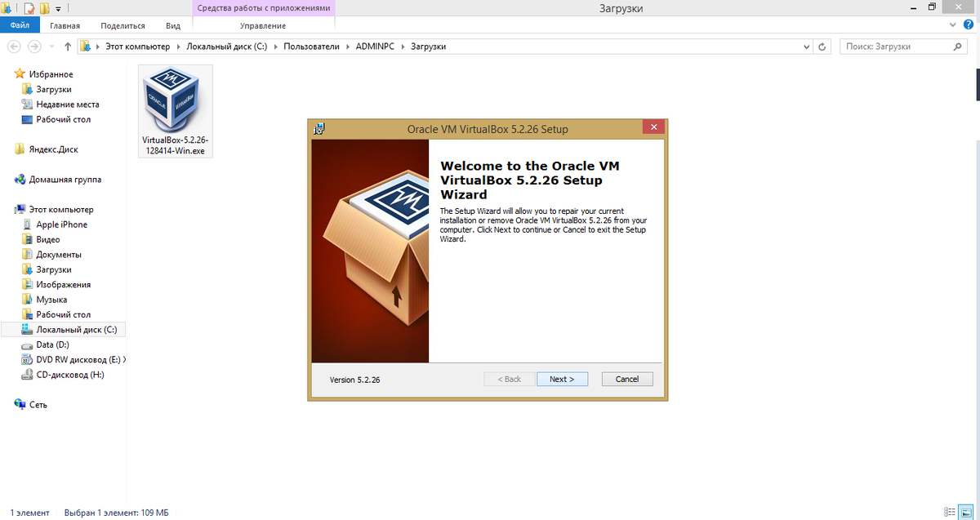Open the Файл menu
The image size is (980, 520).
click(19, 25)
